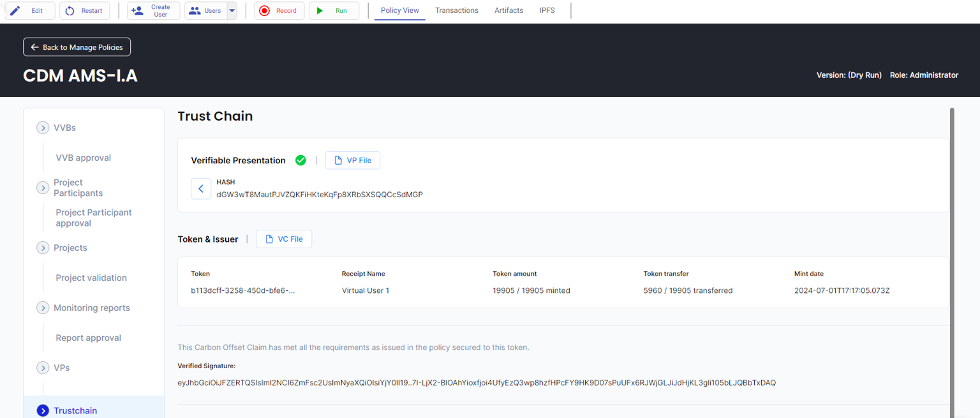Click the green verified checkmark icon
Image resolution: width=980 pixels, height=418 pixels.
[301, 160]
